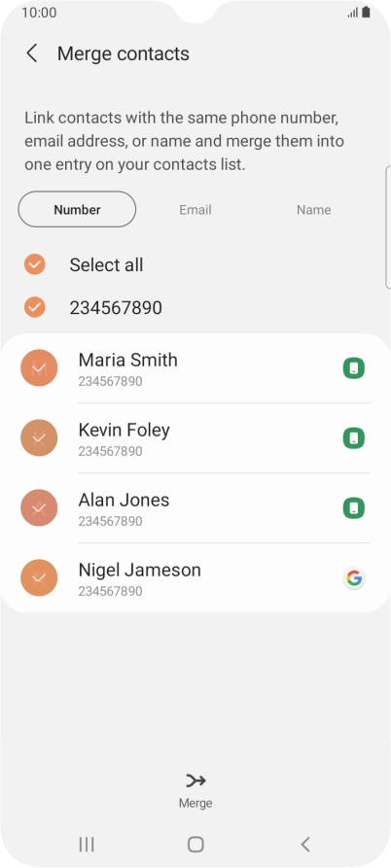Tap the system back navigation button

[x=304, y=845]
